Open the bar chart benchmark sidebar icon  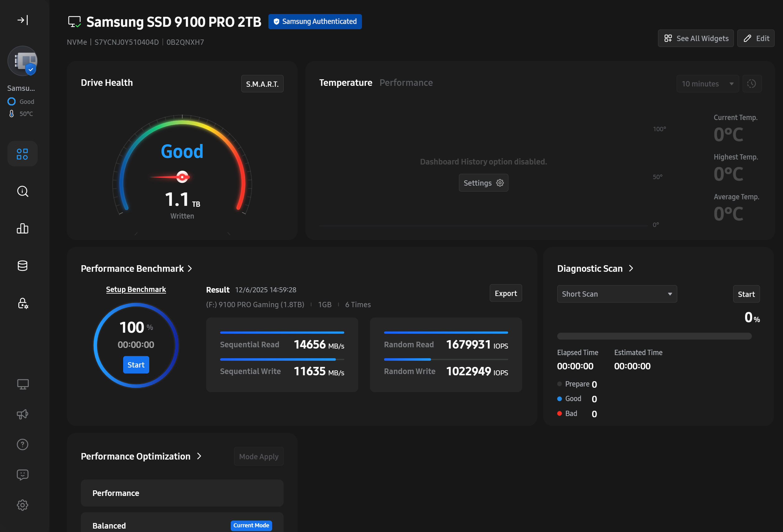pyautogui.click(x=23, y=229)
